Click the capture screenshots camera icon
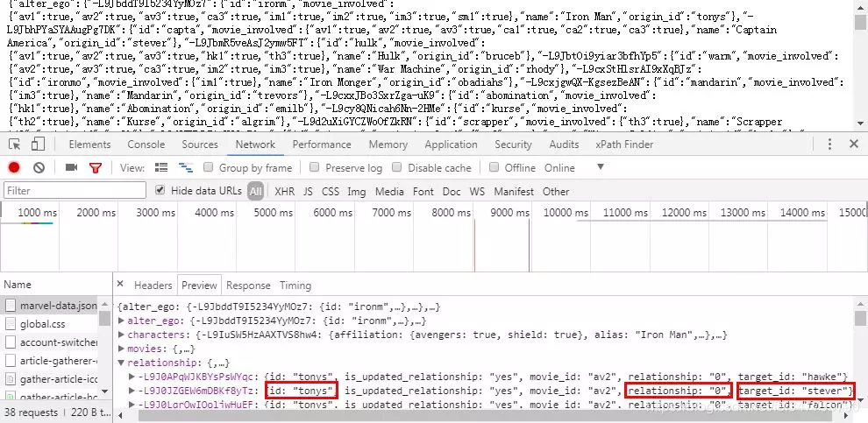 tap(71, 167)
